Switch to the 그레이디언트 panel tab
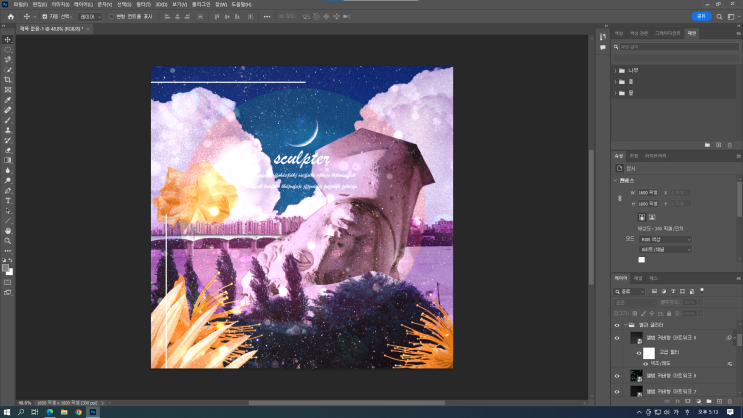This screenshot has height=418, width=743. [x=667, y=33]
